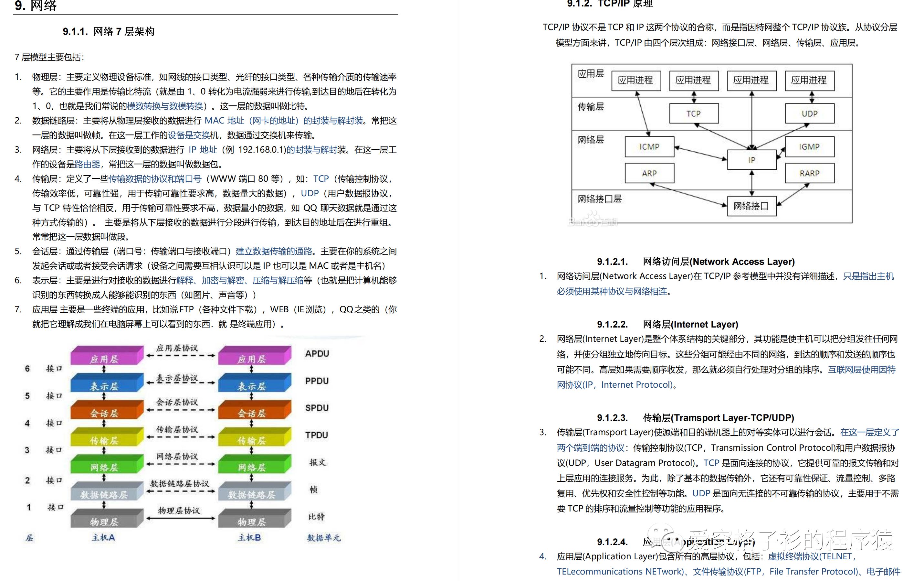
Task: Click the blue 设备是交换机 text
Action: (189, 135)
